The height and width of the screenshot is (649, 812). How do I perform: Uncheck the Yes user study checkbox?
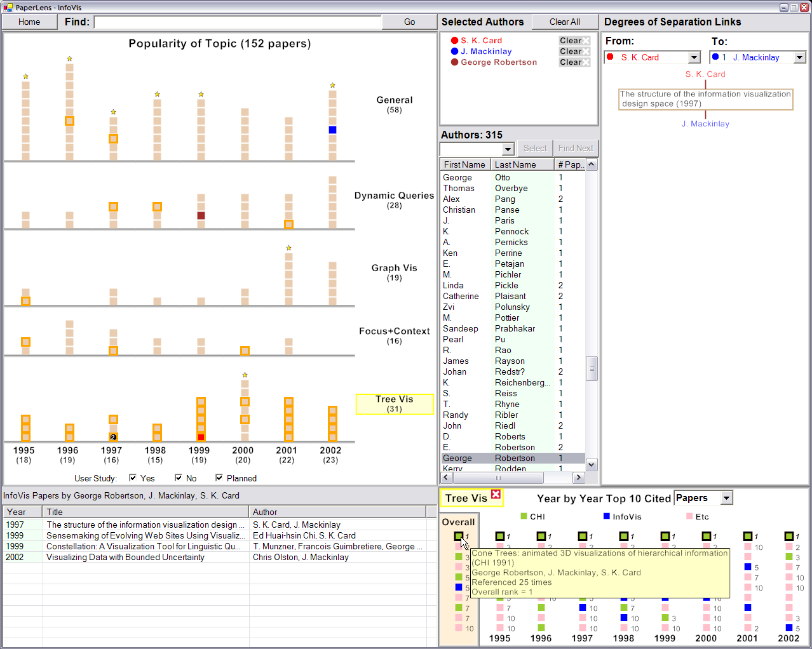(x=133, y=478)
